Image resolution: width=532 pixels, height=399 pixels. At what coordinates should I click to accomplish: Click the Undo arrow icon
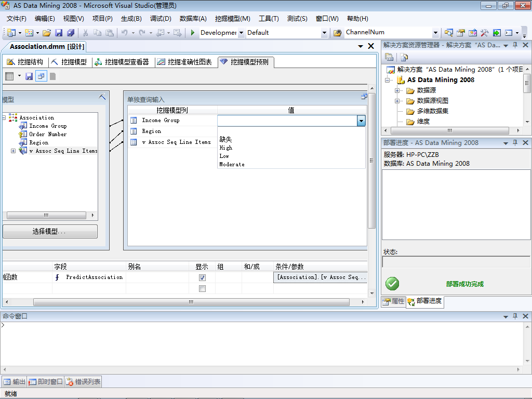[x=125, y=33]
